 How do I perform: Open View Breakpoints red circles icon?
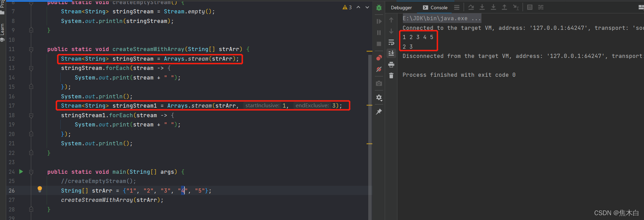379,58
